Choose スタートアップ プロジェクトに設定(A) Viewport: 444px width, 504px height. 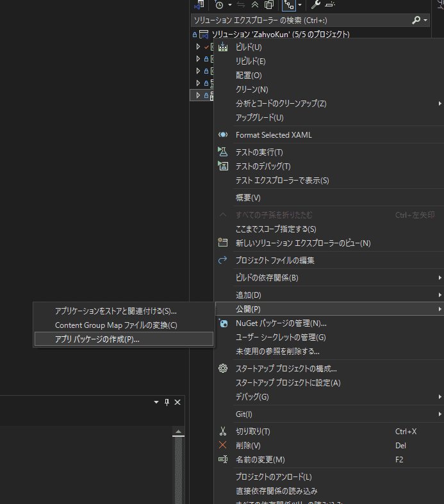coord(329,383)
